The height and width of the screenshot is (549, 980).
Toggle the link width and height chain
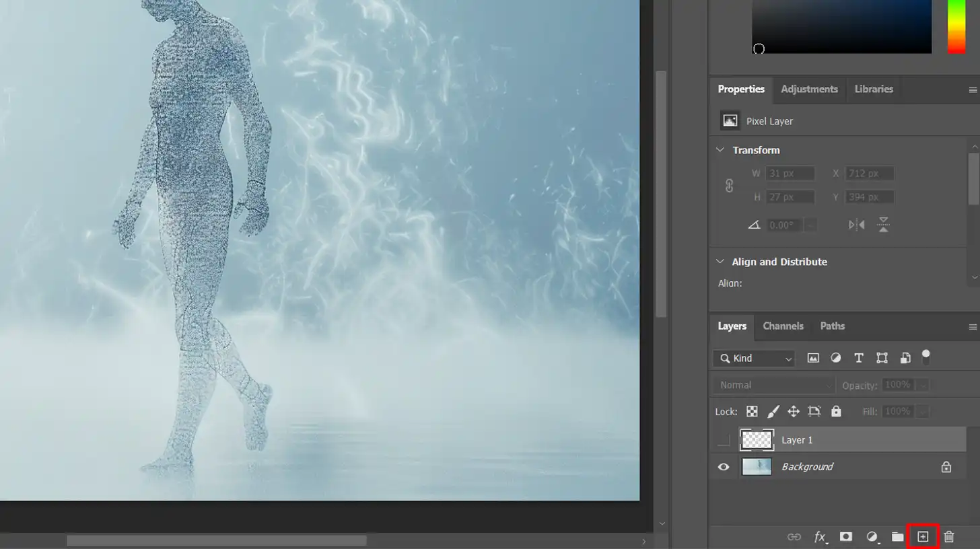(x=729, y=186)
